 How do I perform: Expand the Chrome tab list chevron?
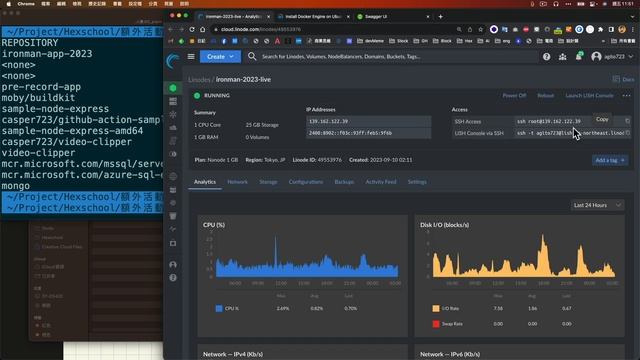[632, 17]
